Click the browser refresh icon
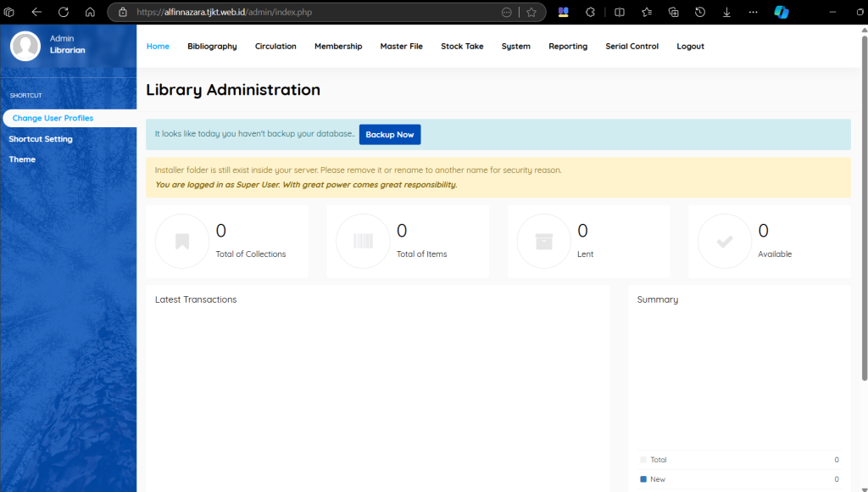 [64, 12]
